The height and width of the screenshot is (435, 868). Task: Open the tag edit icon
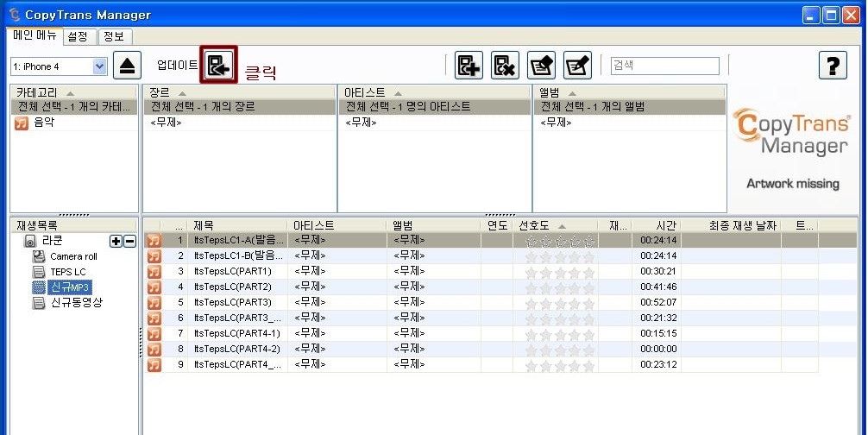pos(541,66)
